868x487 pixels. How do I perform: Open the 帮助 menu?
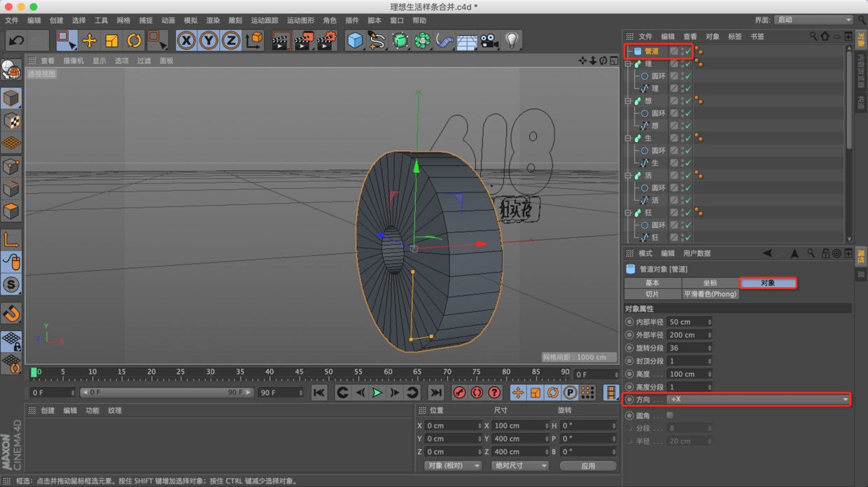click(419, 21)
